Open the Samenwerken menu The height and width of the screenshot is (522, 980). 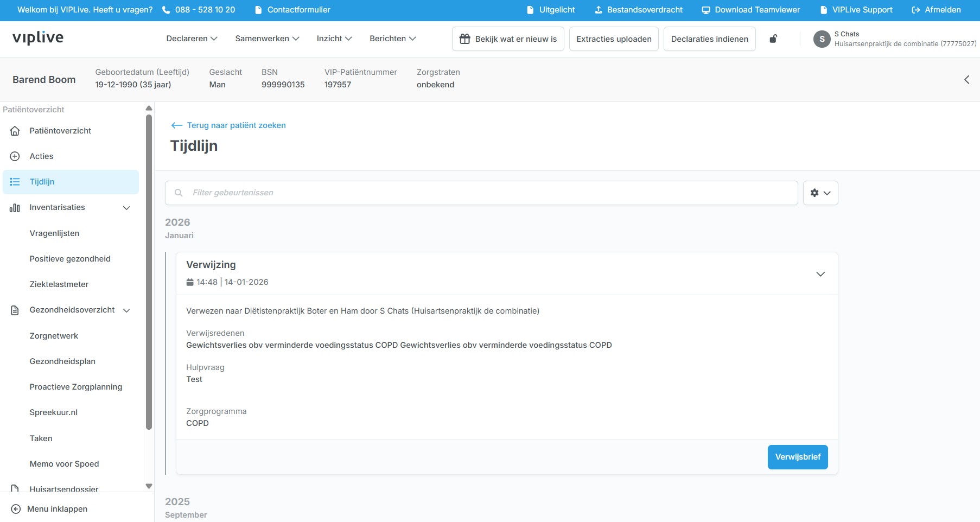pos(267,39)
